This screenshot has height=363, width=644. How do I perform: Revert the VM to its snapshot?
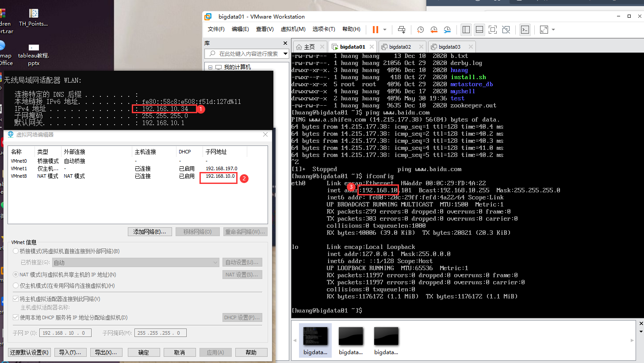[434, 30]
